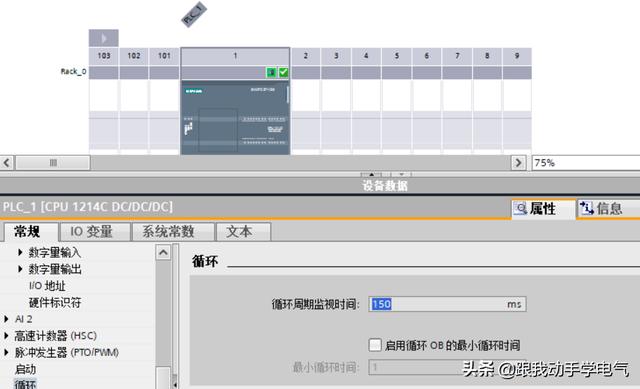The image size is (640, 389).
Task: Switch to the 属性 tab
Action: point(543,209)
